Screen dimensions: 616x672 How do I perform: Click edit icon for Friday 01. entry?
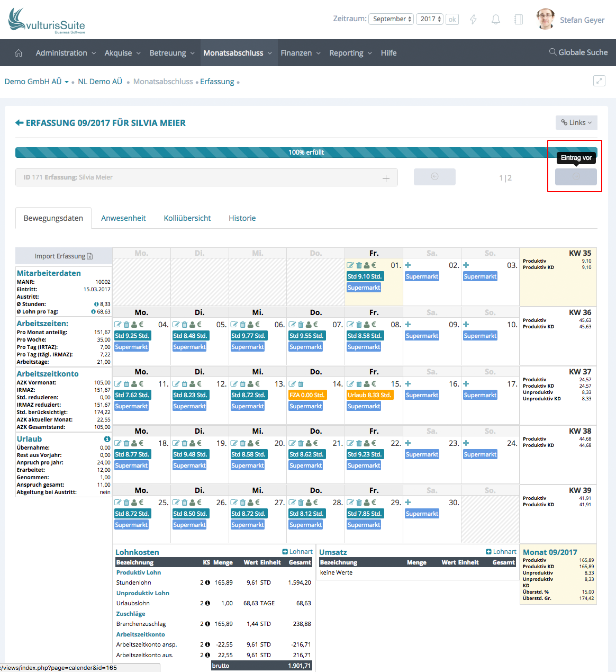[x=350, y=265]
